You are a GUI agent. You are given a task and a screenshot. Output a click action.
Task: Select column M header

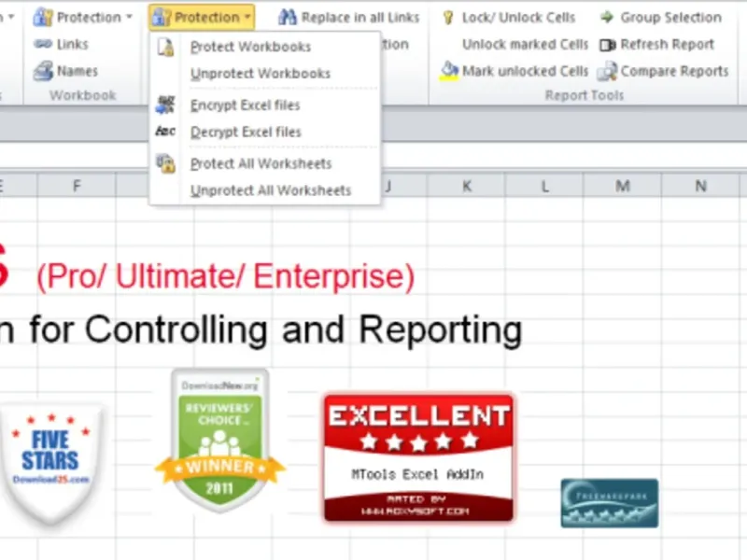pos(622,186)
